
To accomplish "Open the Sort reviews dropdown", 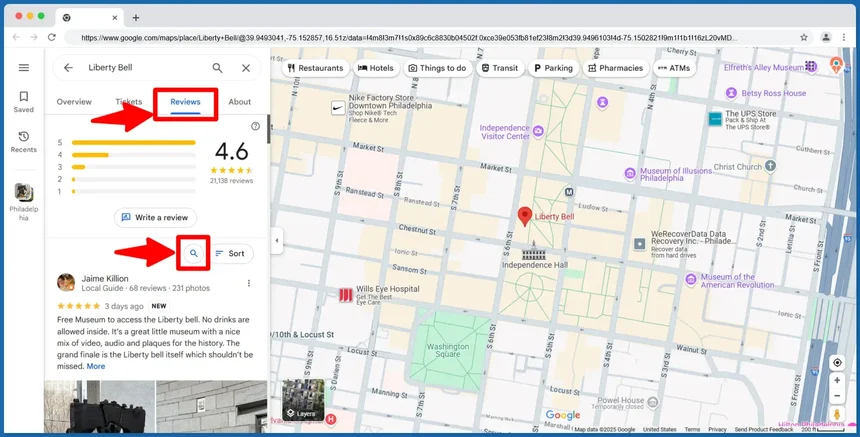I will click(231, 253).
